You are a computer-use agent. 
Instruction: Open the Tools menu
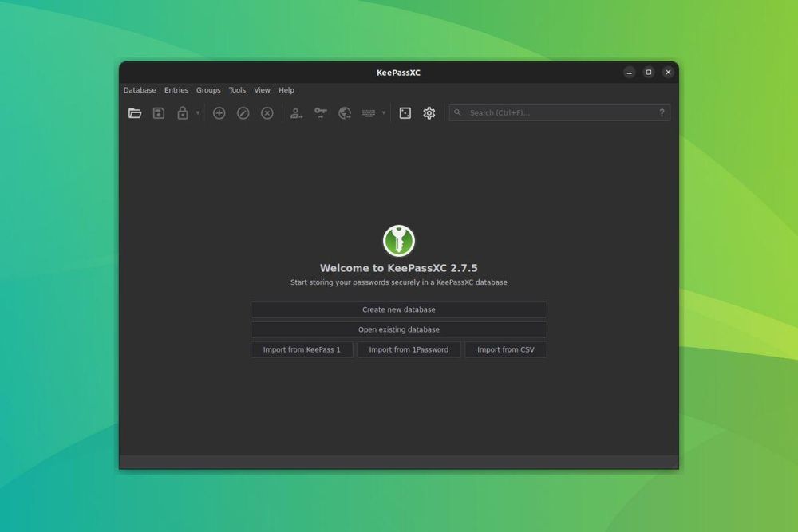pyautogui.click(x=237, y=90)
